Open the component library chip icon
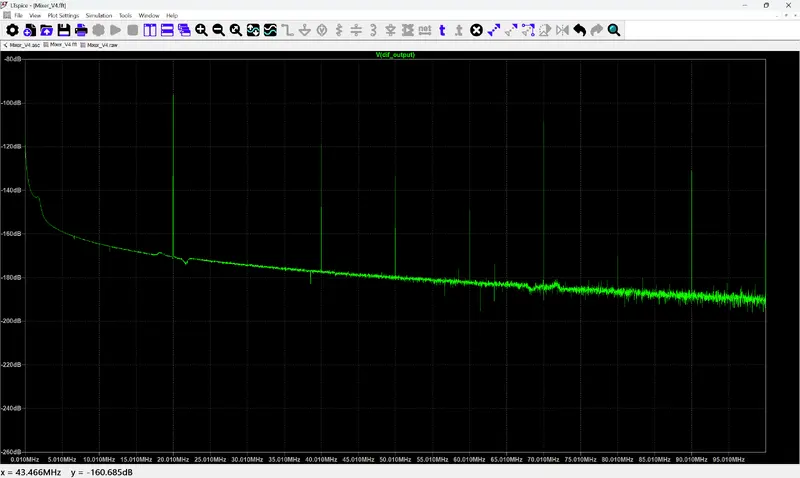 point(408,30)
